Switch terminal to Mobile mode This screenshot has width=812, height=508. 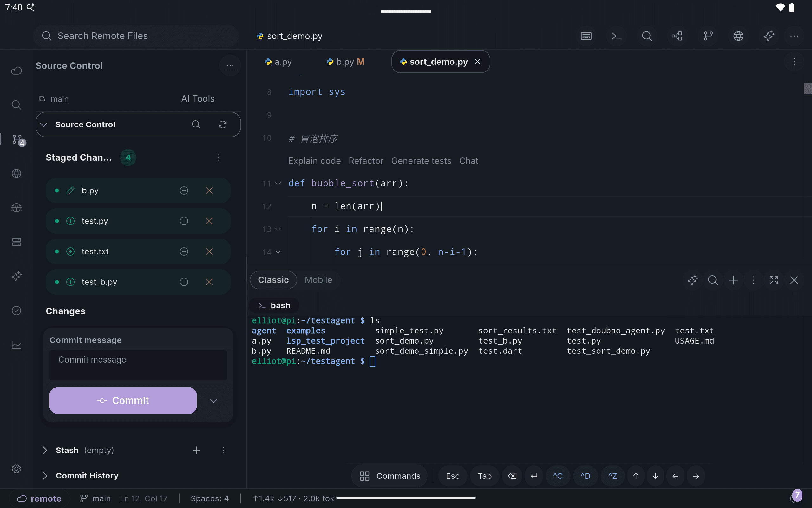point(318,280)
